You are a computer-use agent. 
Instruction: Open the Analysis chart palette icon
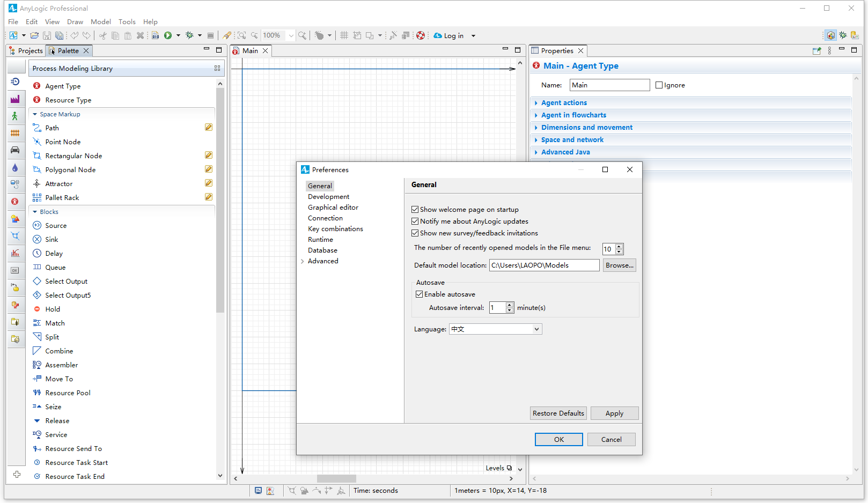15,253
